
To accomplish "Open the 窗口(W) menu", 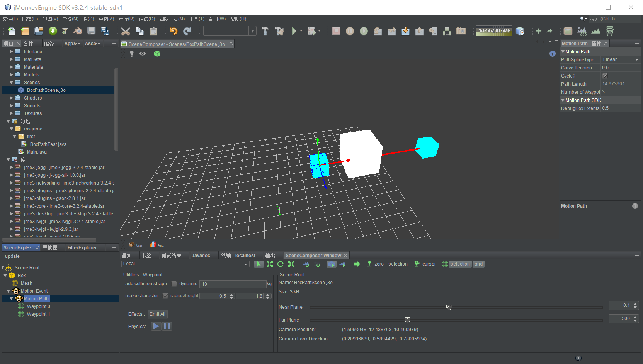I will 217,19.
